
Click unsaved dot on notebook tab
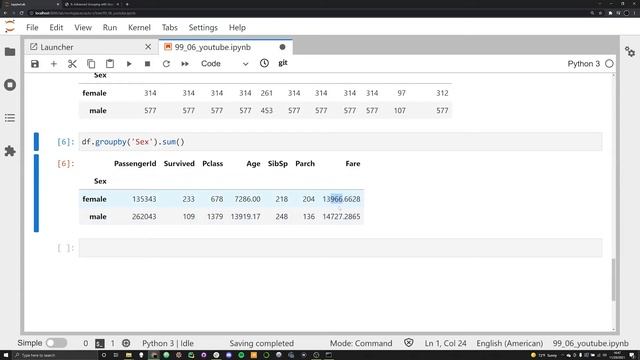[282, 47]
